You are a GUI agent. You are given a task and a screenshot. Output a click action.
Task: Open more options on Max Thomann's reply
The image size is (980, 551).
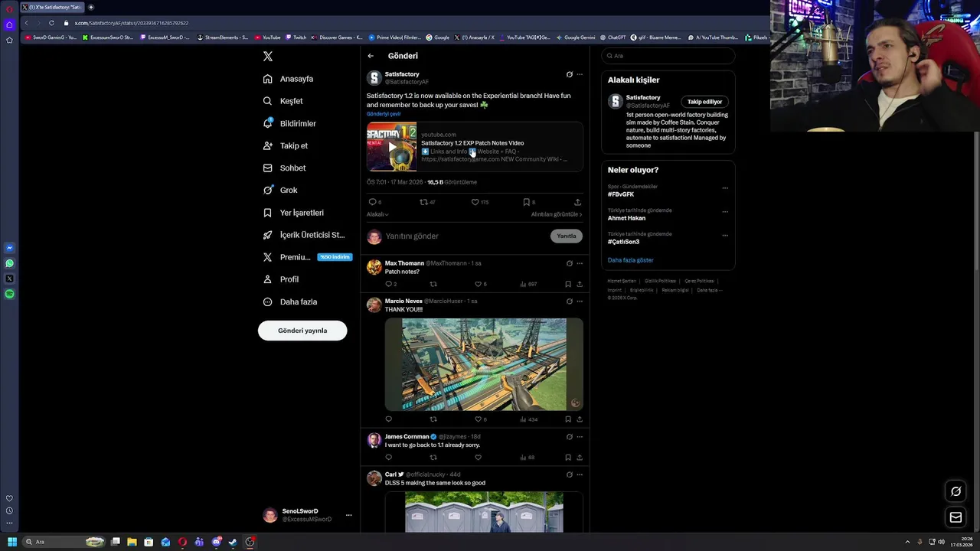[580, 263]
